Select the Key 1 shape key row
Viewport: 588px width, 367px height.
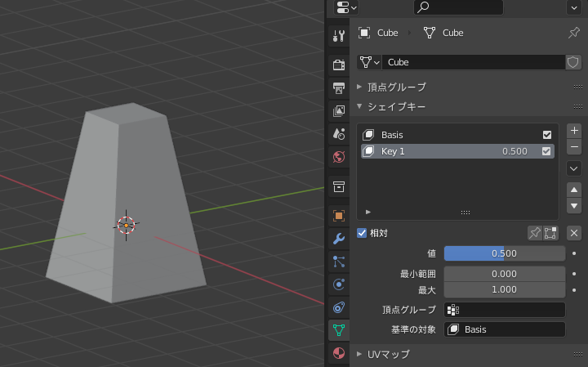click(457, 151)
